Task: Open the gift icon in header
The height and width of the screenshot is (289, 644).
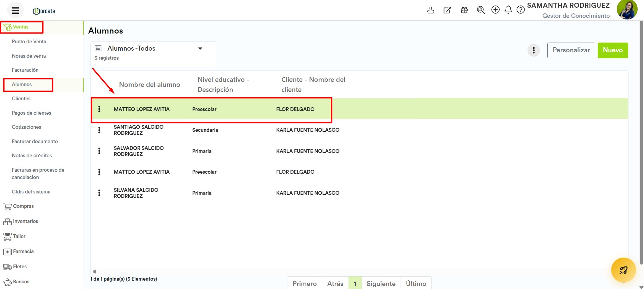Action: [x=464, y=10]
